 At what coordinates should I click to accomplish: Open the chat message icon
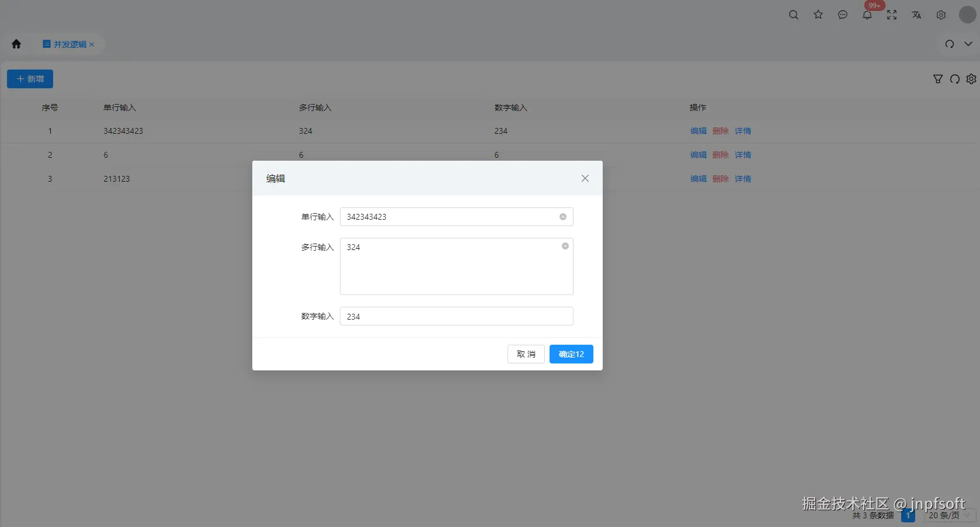842,15
